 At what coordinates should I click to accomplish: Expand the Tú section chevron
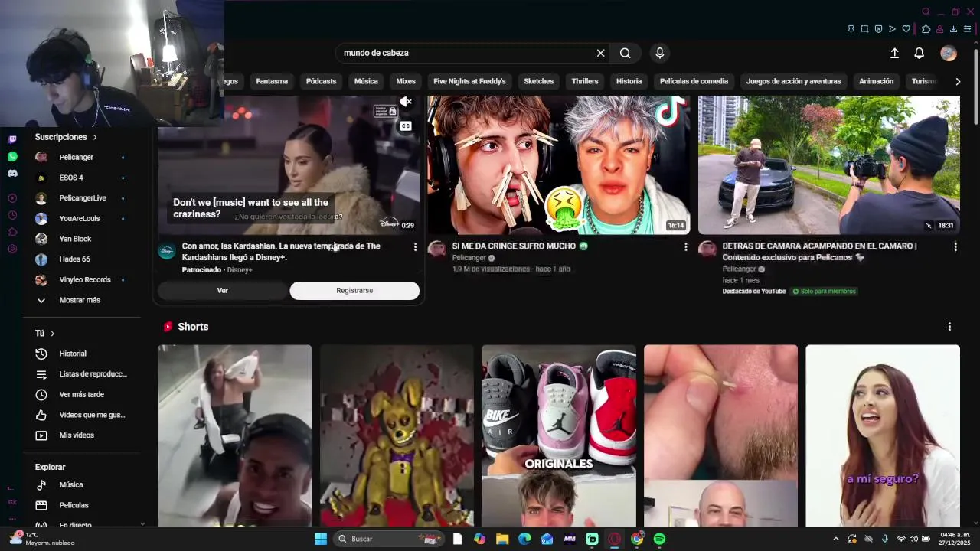coord(52,334)
